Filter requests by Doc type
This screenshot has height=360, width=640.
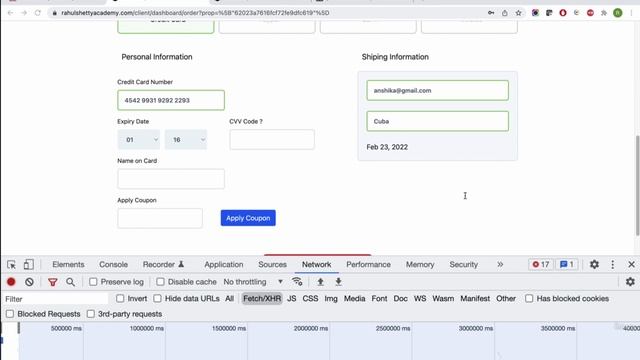click(400, 298)
